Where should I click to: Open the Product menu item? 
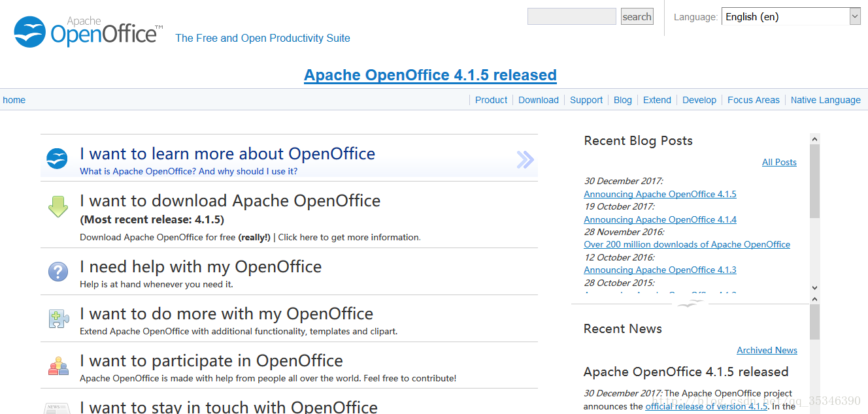(491, 100)
